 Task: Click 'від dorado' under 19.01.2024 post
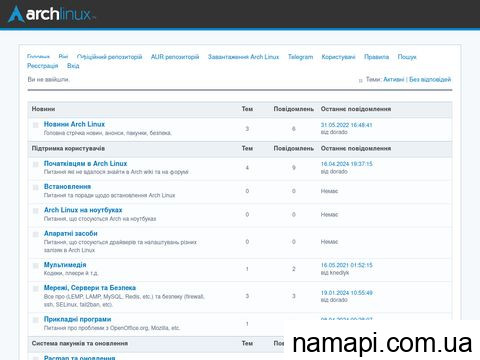(x=334, y=300)
